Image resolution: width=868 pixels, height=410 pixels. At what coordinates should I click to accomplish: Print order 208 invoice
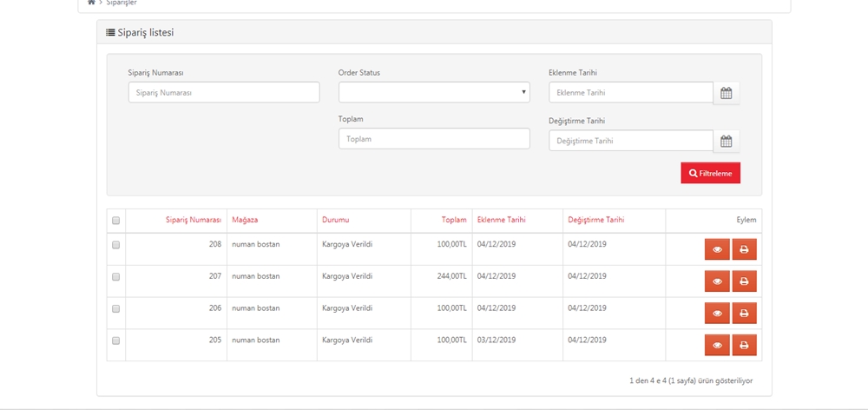(744, 249)
